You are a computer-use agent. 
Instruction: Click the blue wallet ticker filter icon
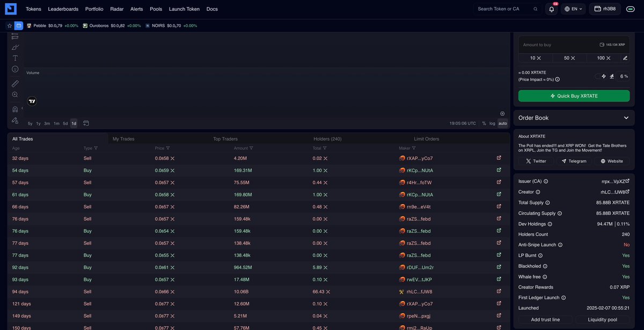(19, 25)
